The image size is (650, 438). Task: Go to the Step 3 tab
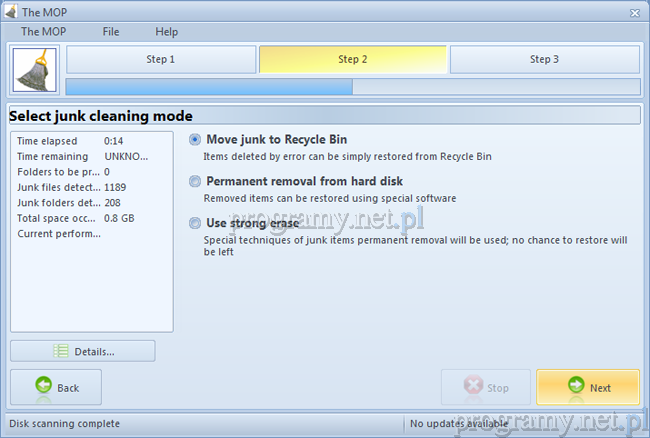544,60
